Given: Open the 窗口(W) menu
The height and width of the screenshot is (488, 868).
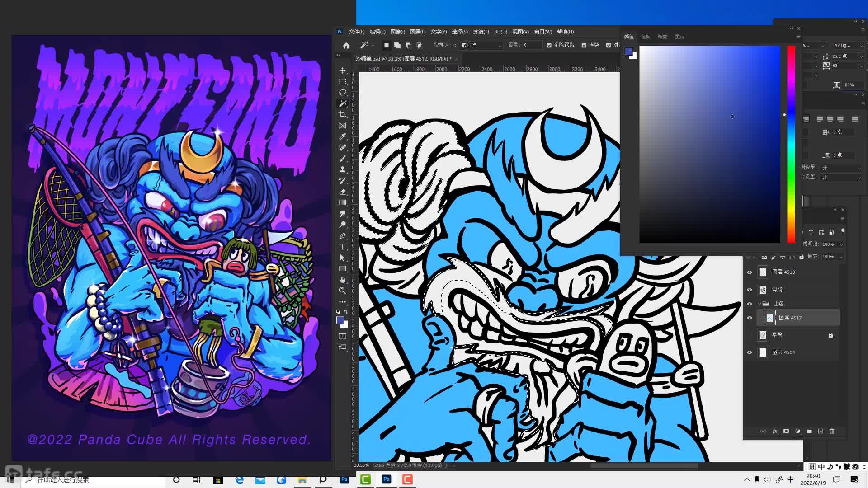Looking at the screenshot, I should (543, 32).
